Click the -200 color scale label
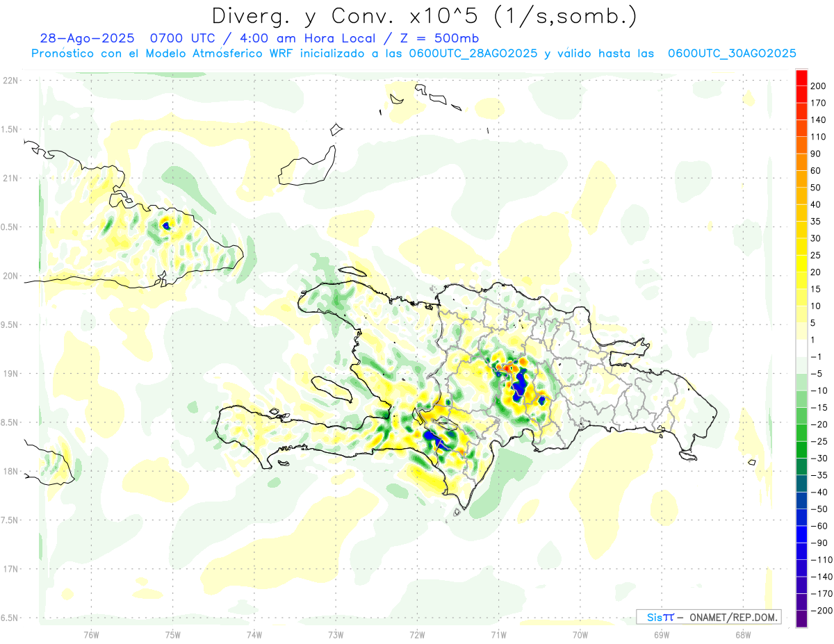The image size is (834, 644). tap(823, 611)
